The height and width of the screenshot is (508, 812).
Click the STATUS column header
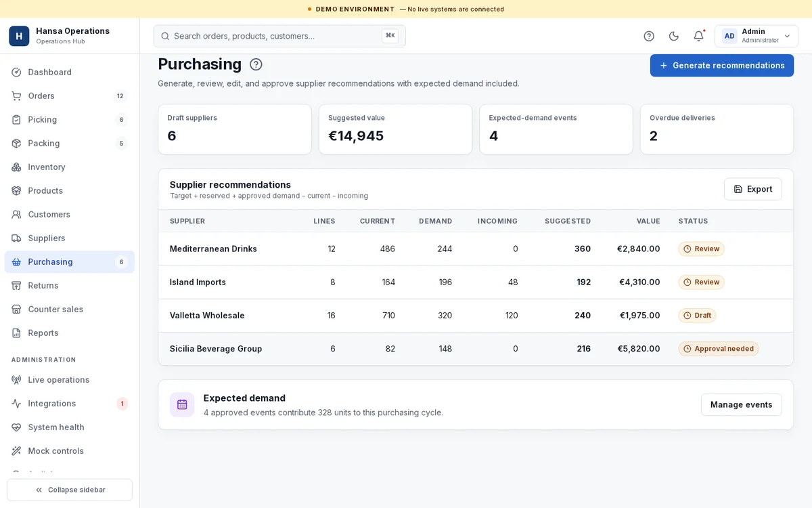pos(693,221)
